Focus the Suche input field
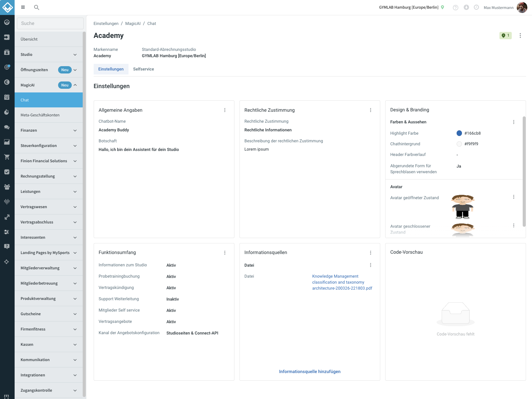 pyautogui.click(x=50, y=23)
